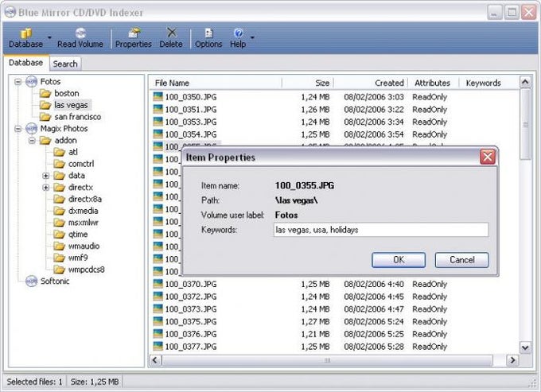Viewport: 541px width, 392px height.
Task: Select the san francisco folder icon
Action: [x=45, y=117]
